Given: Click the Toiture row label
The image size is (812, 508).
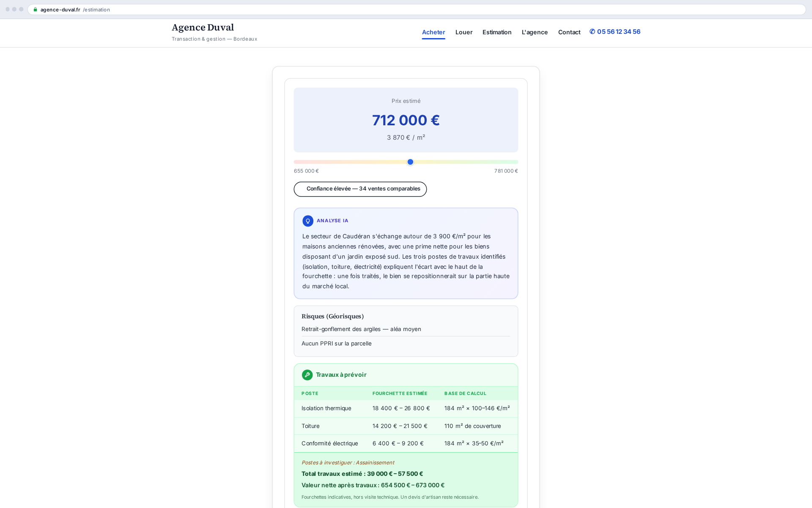Looking at the screenshot, I should coord(310,426).
